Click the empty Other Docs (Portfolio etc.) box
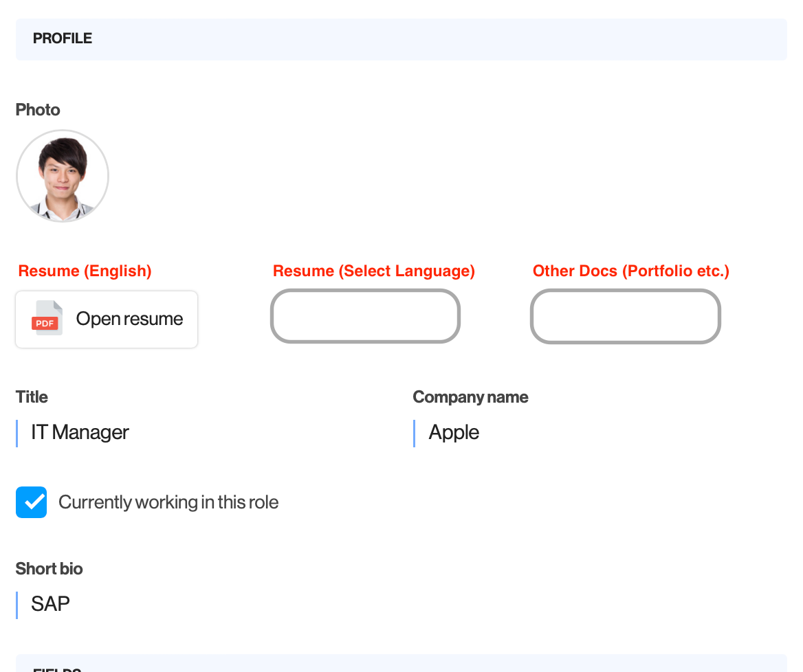The width and height of the screenshot is (803, 672). click(626, 316)
